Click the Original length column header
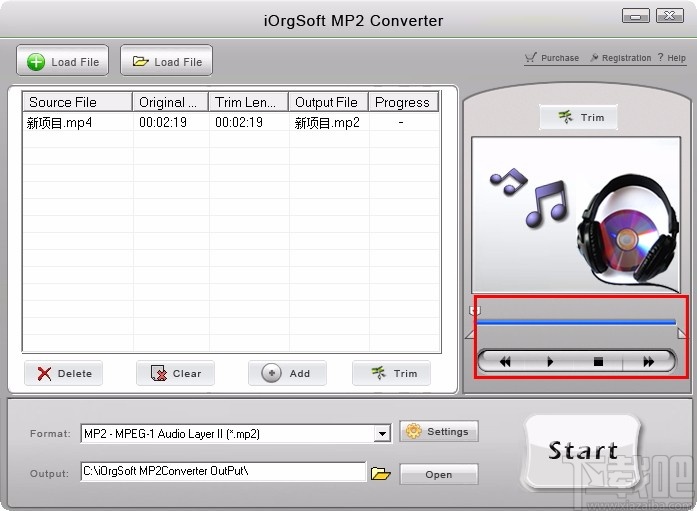 (171, 102)
